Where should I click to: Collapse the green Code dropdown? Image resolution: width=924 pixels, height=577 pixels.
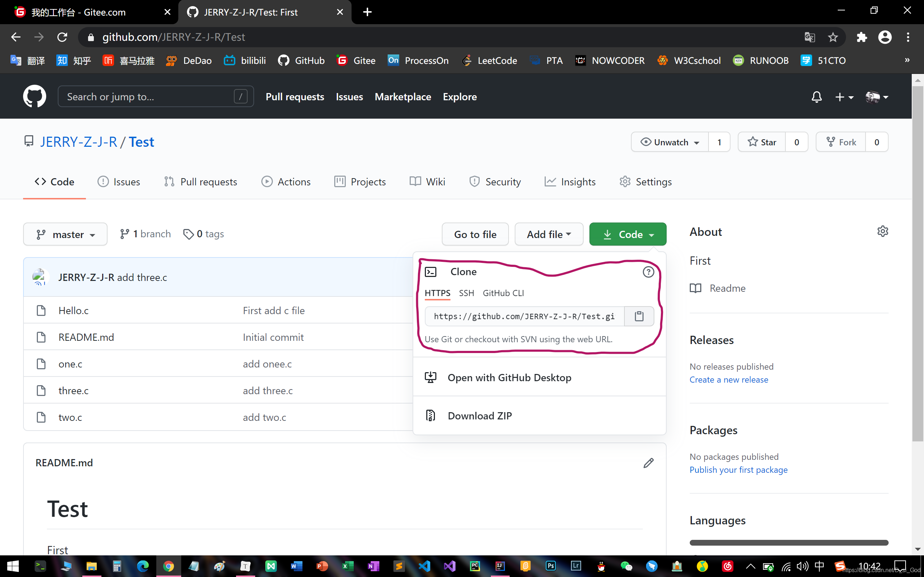click(x=628, y=234)
